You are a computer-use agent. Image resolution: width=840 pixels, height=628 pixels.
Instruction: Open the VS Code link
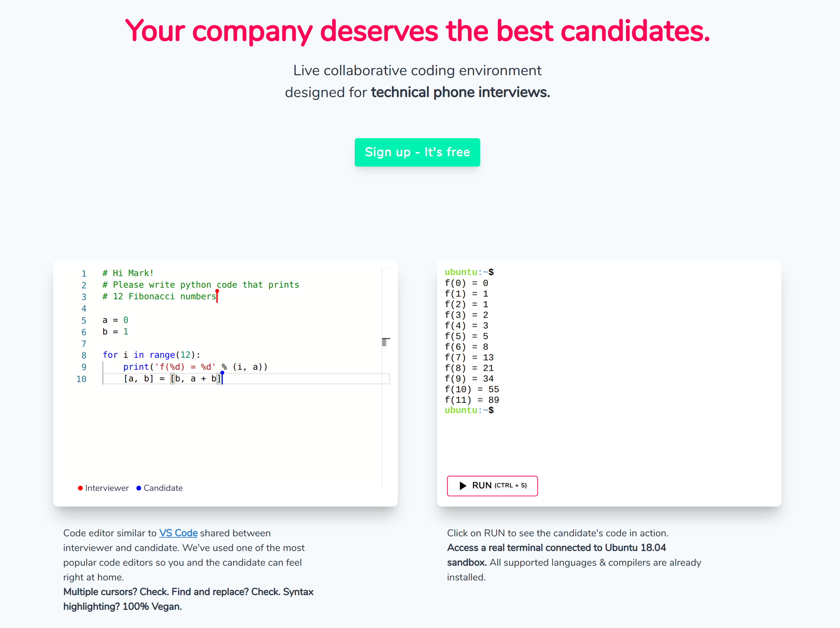[178, 533]
